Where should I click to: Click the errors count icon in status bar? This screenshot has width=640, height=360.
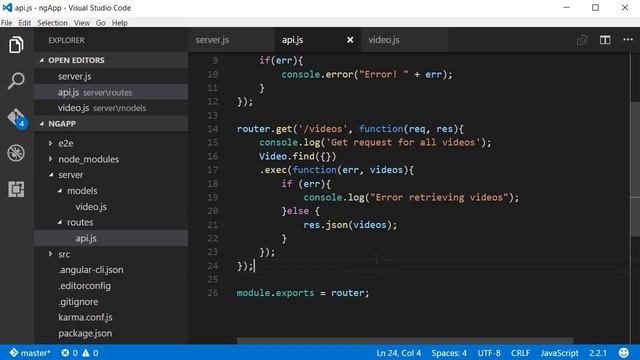pyautogui.click(x=65, y=353)
